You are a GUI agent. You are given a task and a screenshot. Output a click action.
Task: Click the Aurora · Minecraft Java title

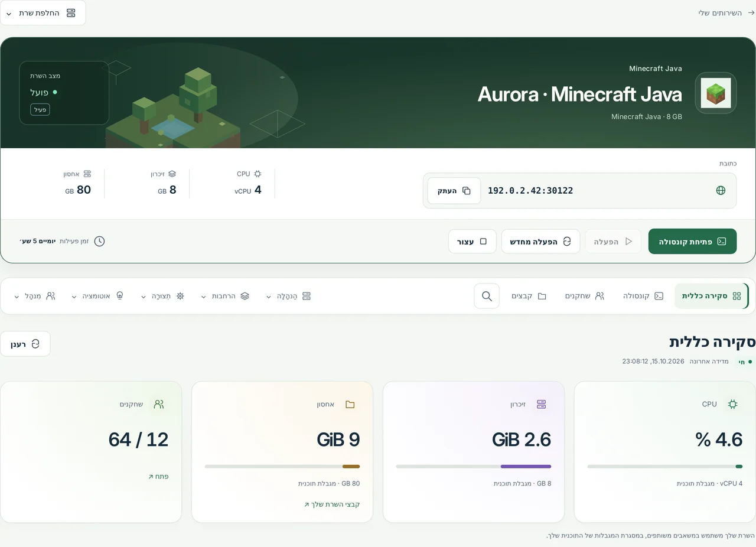[x=580, y=95]
